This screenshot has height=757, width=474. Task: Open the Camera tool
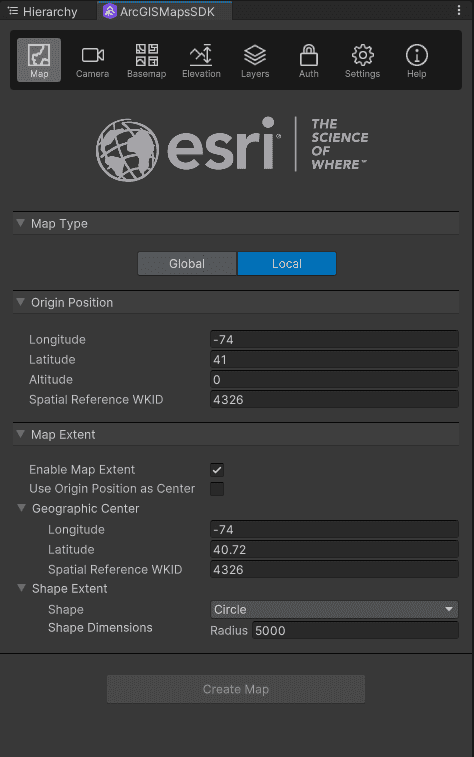93,60
